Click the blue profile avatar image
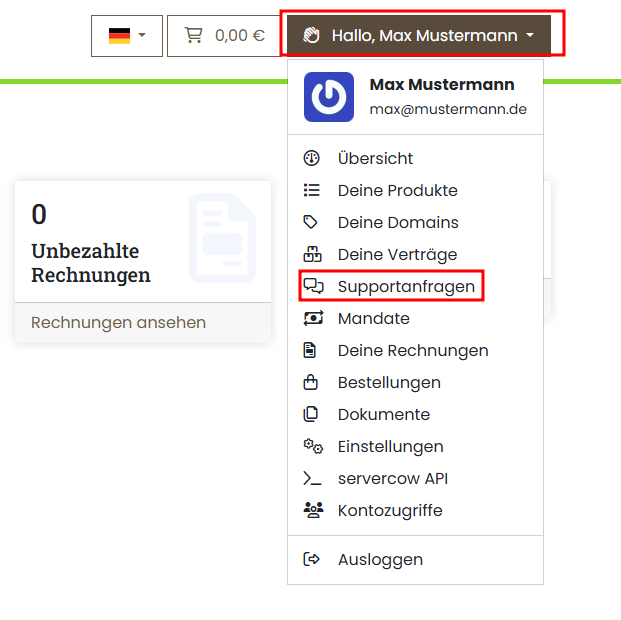Screen dimensions: 621x620 coord(329,97)
